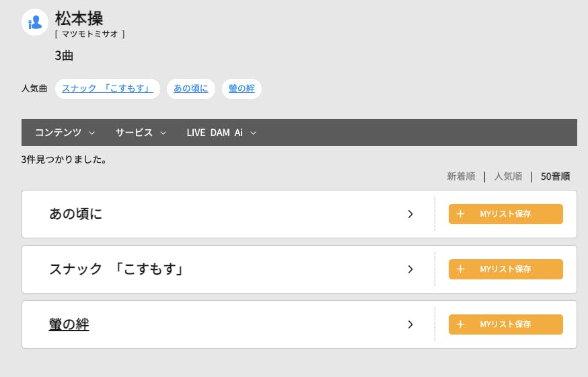Click the artist profile avatar icon
The width and height of the screenshot is (588, 377).
pyautogui.click(x=34, y=22)
